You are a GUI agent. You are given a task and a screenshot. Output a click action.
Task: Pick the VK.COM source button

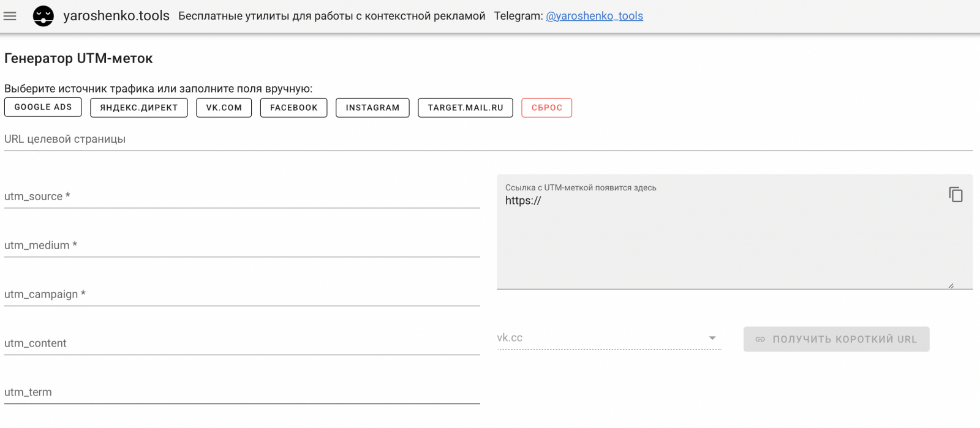[x=224, y=108]
